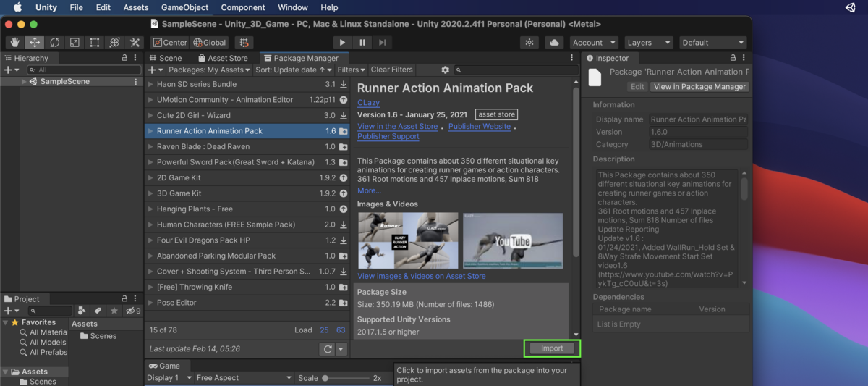Toggle pivot Center mode button
This screenshot has height=386, width=868.
click(170, 43)
